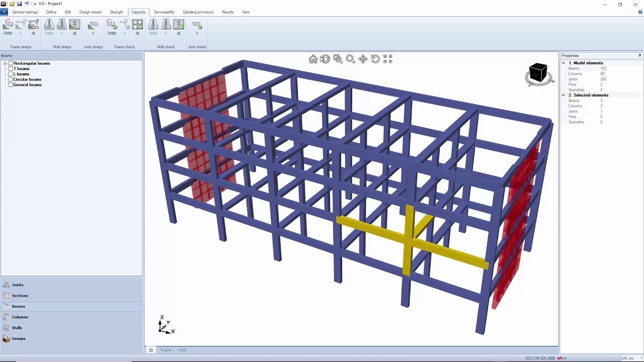Select the Beams navigation panel
Image resolution: width=644 pixels, height=362 pixels.
pos(71,306)
